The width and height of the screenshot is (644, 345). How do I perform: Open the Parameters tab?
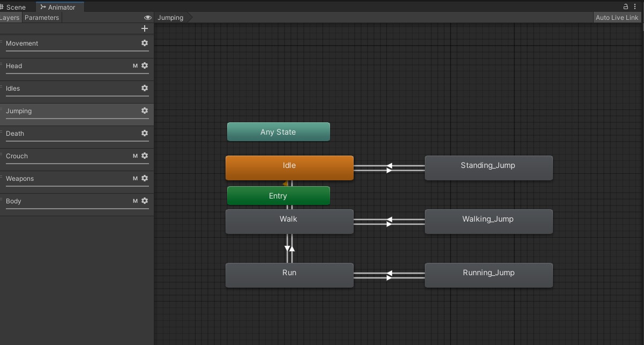[42, 18]
